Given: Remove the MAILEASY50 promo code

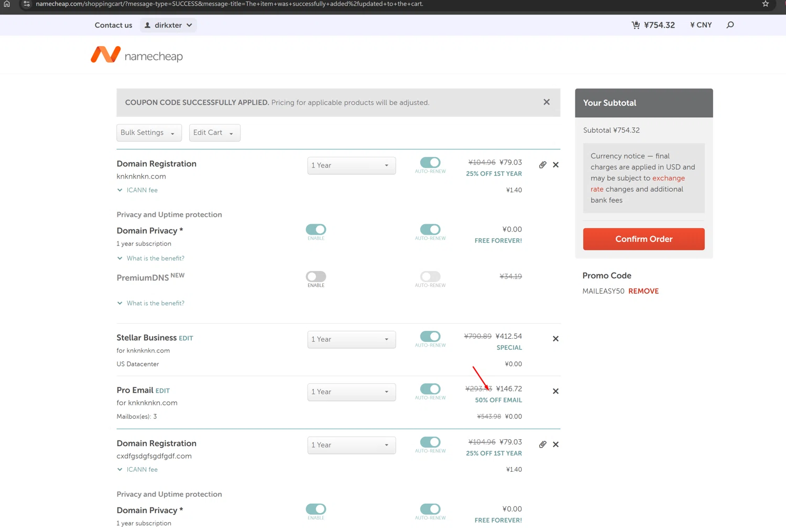Looking at the screenshot, I should pos(643,291).
